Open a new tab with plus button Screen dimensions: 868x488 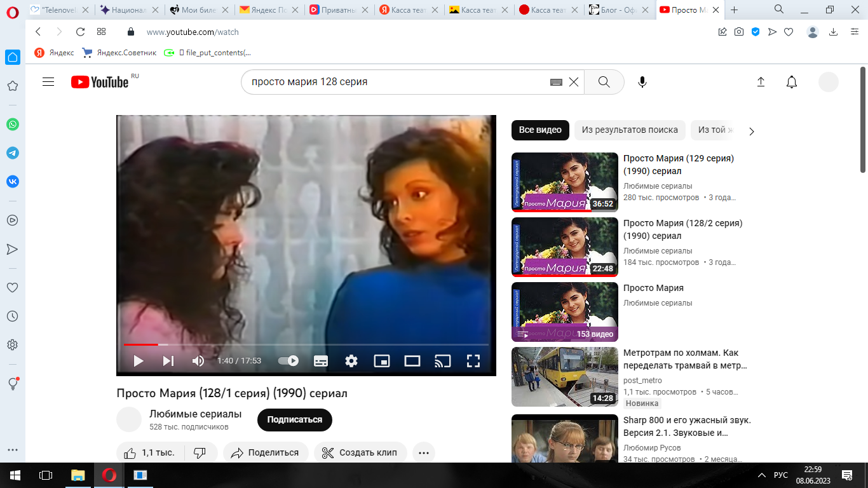coord(735,10)
